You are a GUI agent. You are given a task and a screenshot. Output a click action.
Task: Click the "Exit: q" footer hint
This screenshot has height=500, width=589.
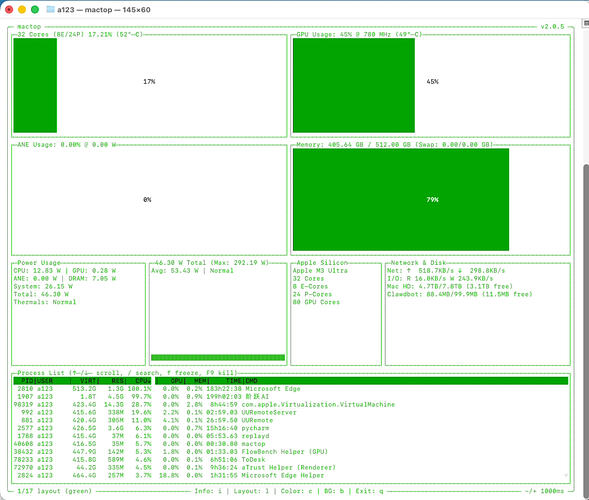[370, 491]
